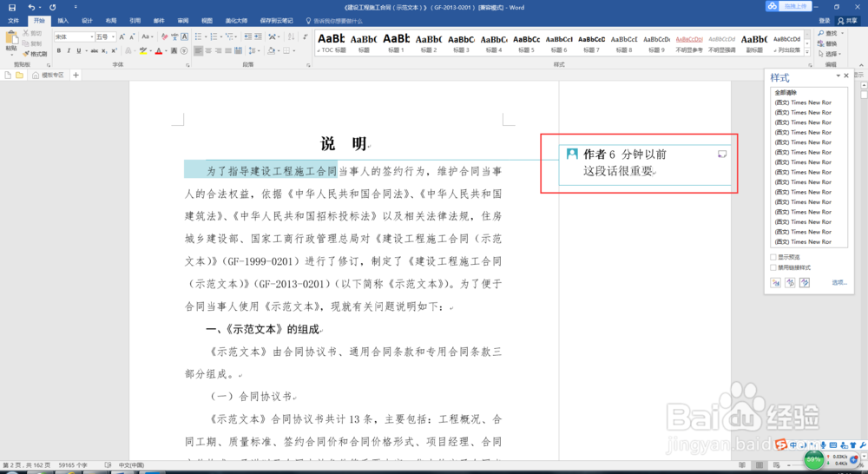Apply the 标题 1 heading style
Screen dimensions: 868x474
[x=397, y=43]
